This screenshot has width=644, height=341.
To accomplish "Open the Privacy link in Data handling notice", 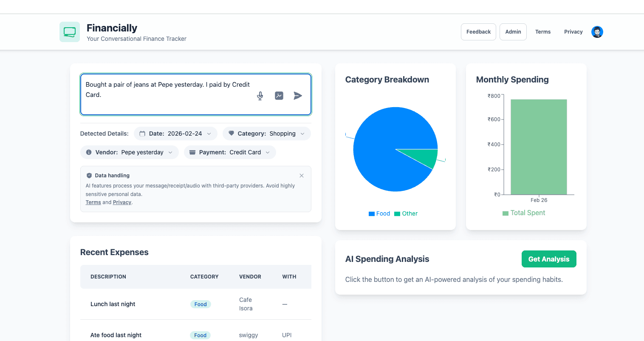I will coord(122,202).
